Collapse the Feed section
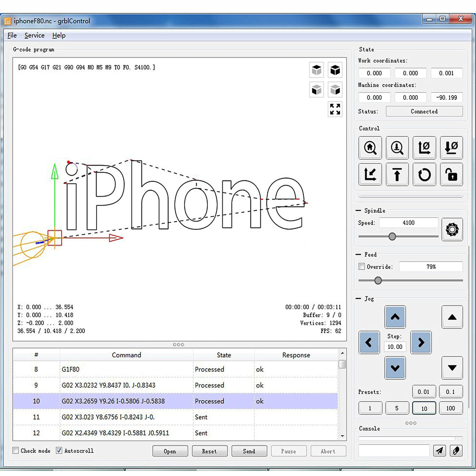The width and height of the screenshot is (476, 476). point(358,254)
